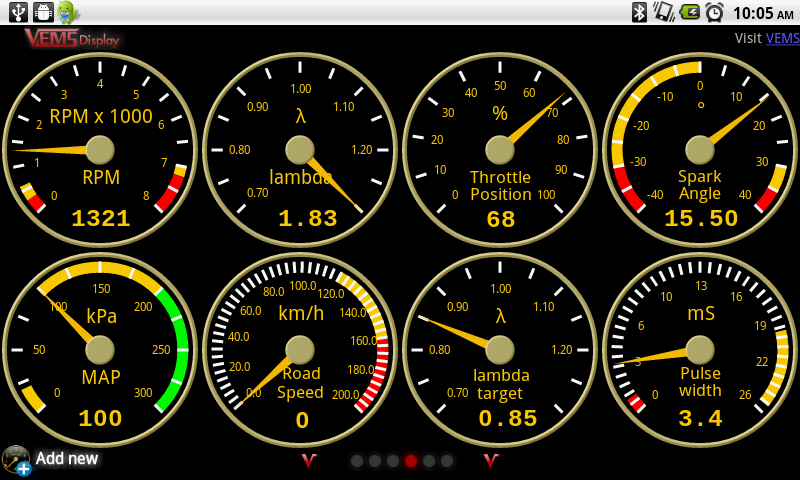Switch to the first page indicator dot

coord(357,461)
